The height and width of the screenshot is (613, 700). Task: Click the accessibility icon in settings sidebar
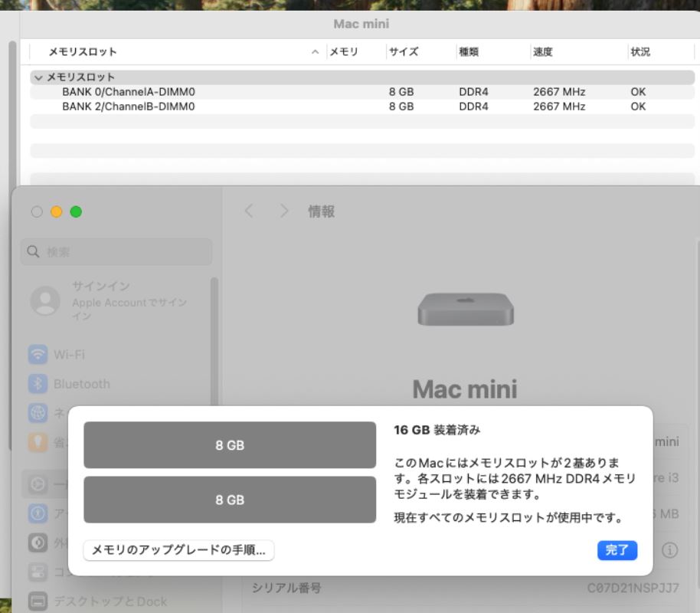coord(38,513)
